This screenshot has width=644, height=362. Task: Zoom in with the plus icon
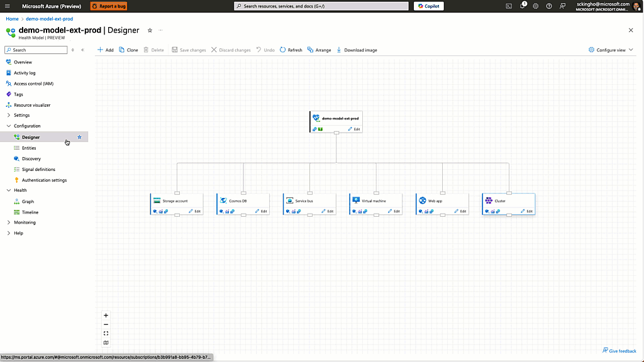click(106, 315)
